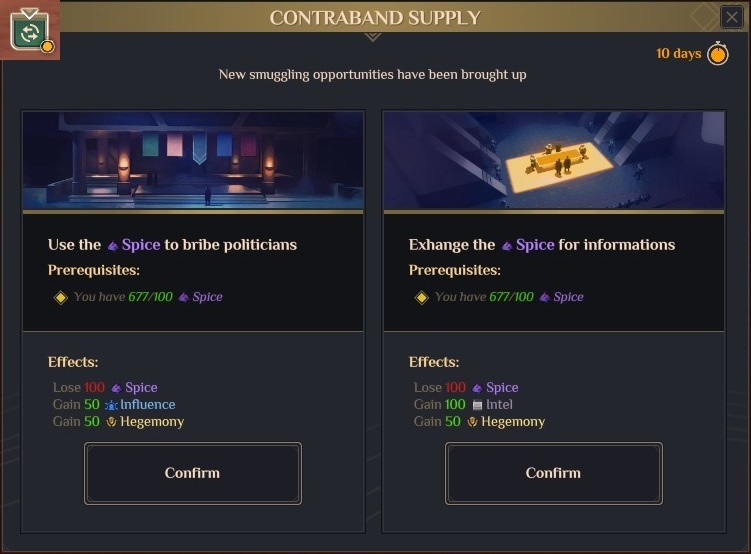The image size is (751, 554).
Task: Confirm the bribe politicians smuggling option
Action: pos(192,473)
